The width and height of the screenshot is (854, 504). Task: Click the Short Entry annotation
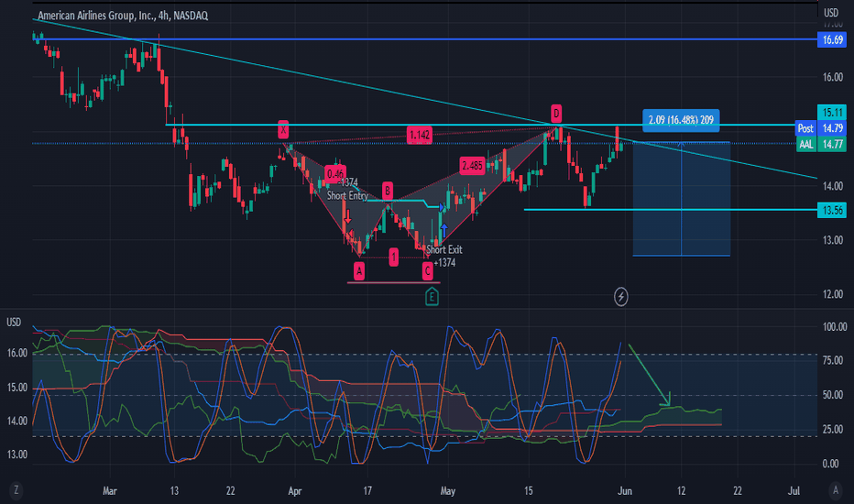click(x=347, y=195)
